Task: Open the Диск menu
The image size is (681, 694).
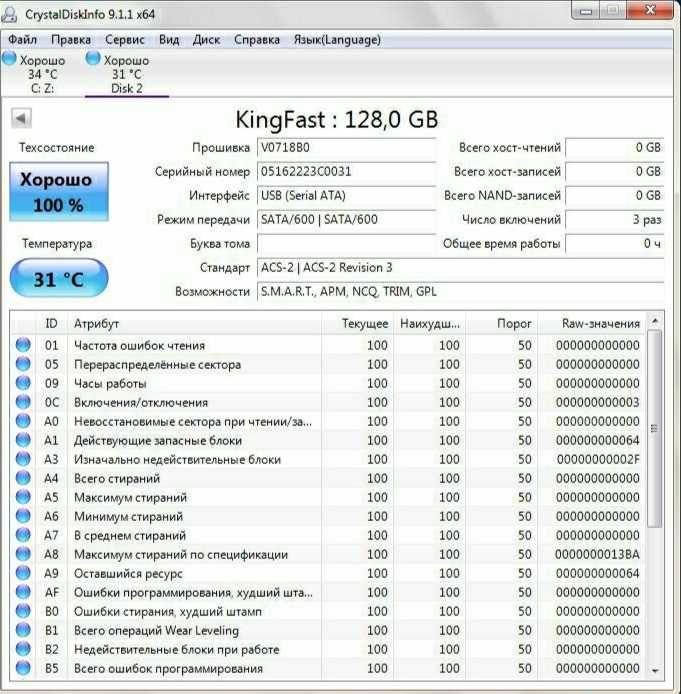Action: tap(206, 40)
